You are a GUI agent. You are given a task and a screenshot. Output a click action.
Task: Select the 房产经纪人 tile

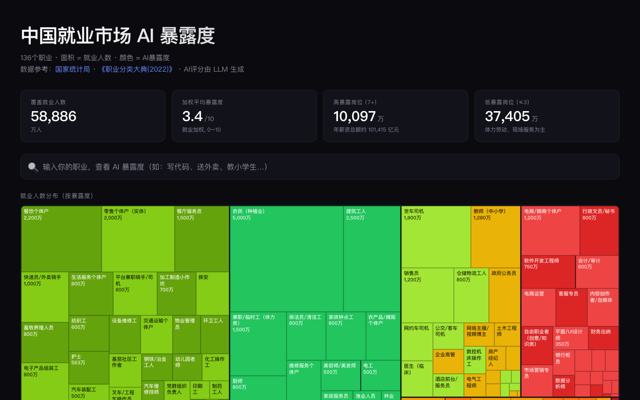tap(496, 358)
